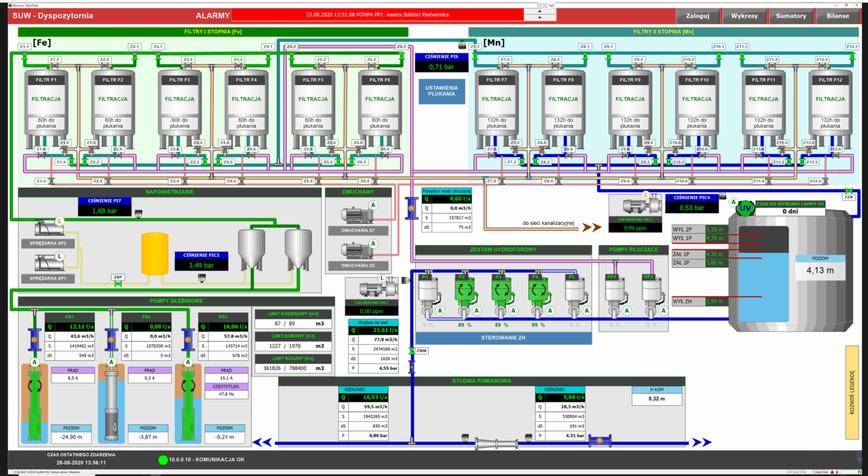
Task: Click the washing pump PP1 icon
Action: 615,290
